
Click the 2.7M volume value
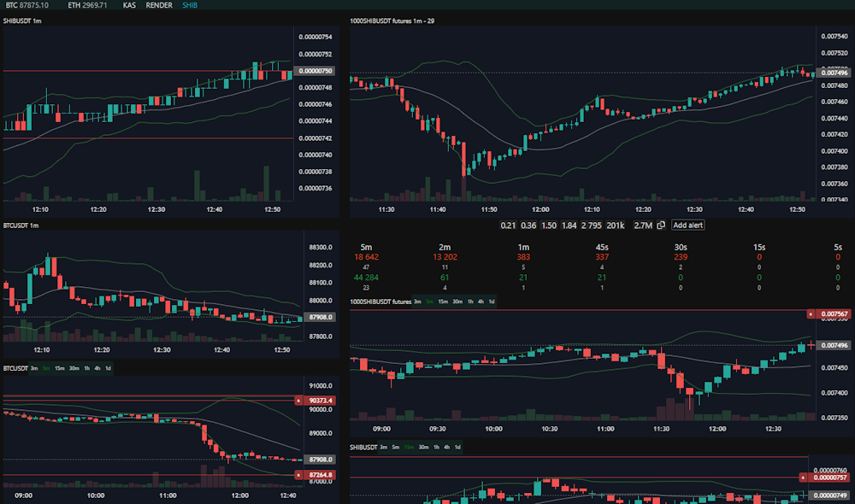643,225
